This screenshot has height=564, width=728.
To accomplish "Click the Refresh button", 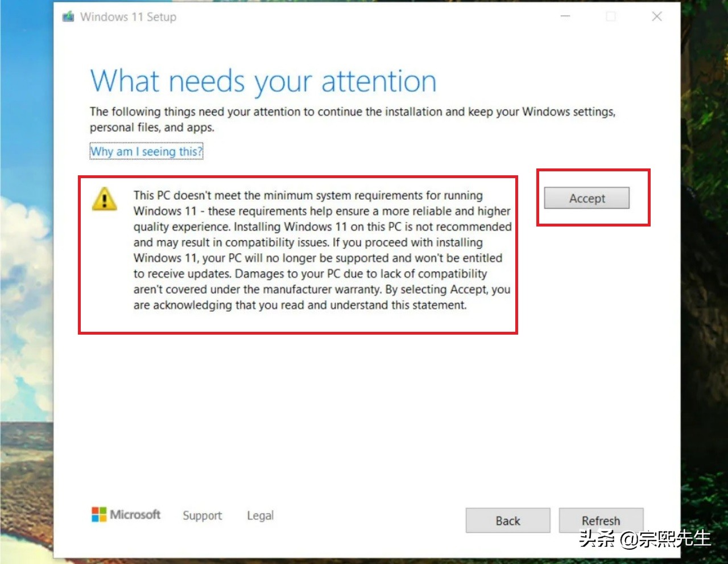I will pos(601,520).
